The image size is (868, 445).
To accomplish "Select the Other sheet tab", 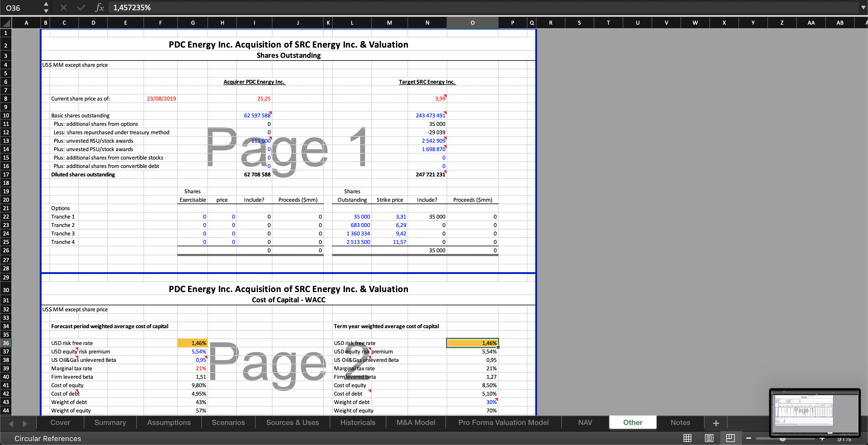I will point(633,422).
